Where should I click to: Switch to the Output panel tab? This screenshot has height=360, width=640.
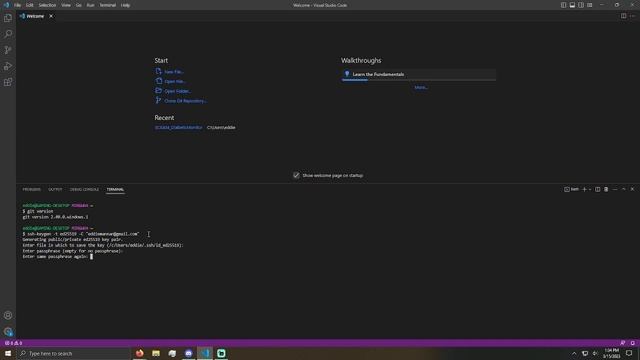pyautogui.click(x=55, y=189)
